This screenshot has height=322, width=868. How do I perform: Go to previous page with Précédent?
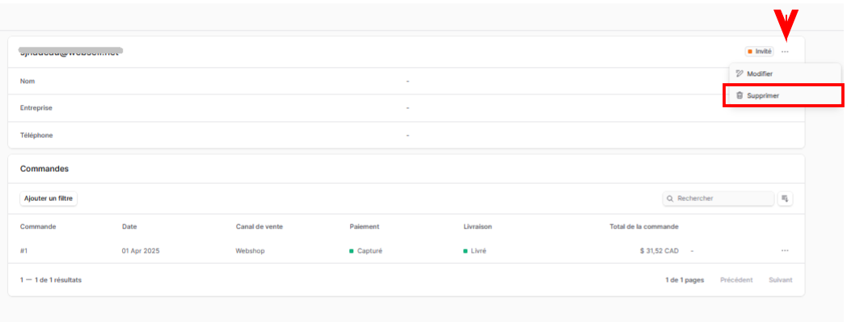[x=736, y=280]
